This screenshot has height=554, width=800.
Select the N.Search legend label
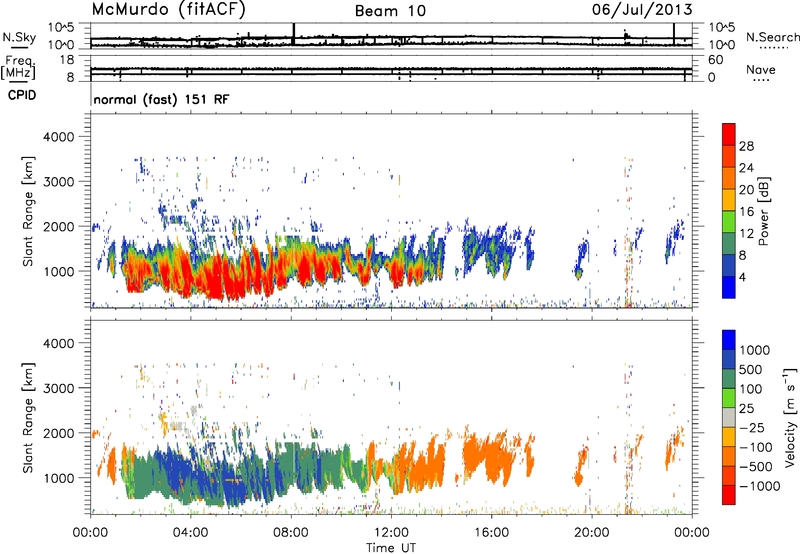pos(772,37)
